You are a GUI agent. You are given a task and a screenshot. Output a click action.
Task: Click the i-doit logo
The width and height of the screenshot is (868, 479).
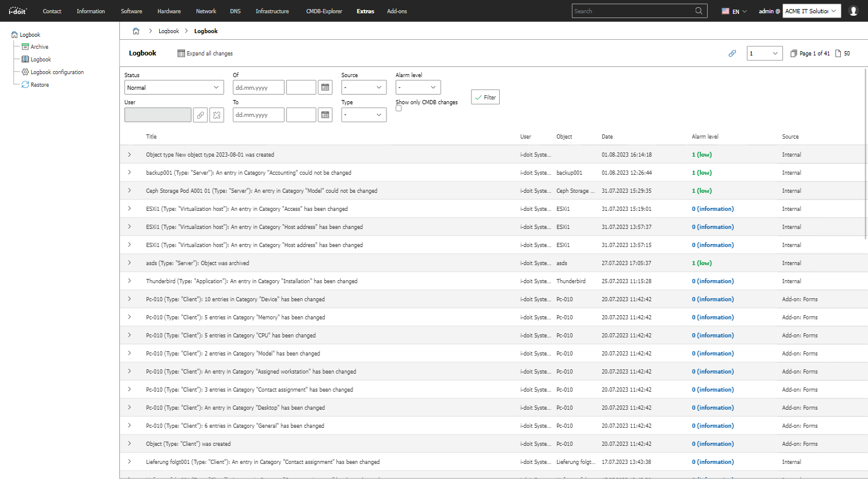click(x=17, y=11)
